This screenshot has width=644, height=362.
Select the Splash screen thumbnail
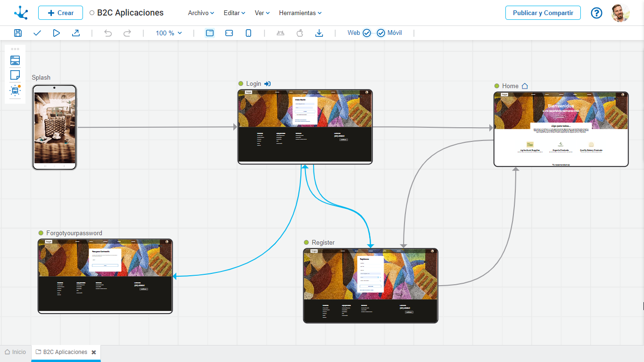(x=55, y=127)
